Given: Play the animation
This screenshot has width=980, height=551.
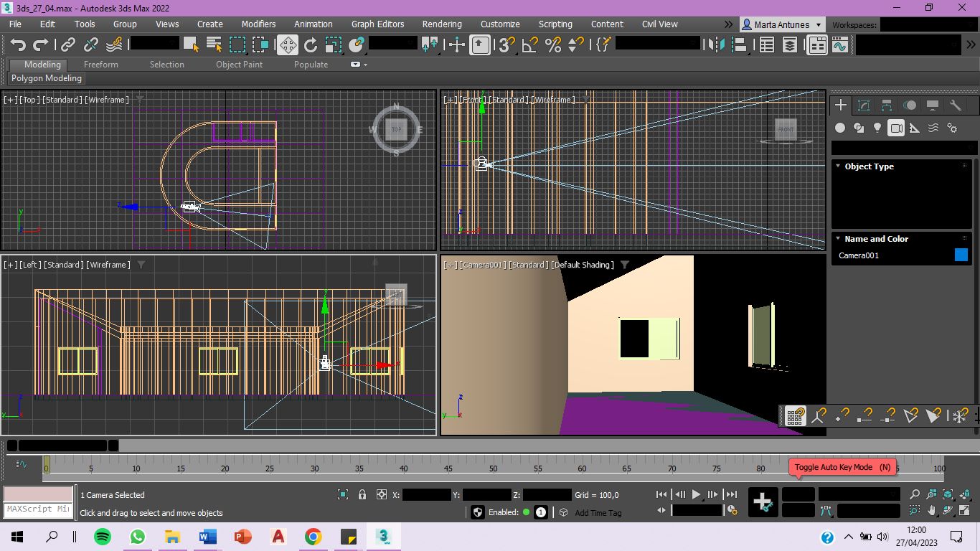Looking at the screenshot, I should point(697,494).
